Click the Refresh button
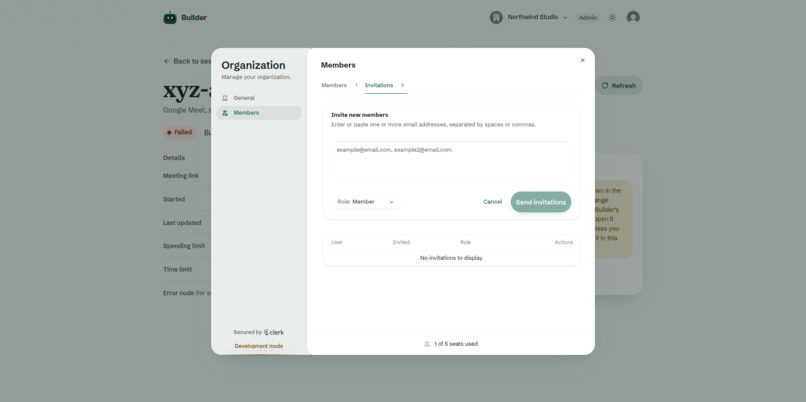806x402 pixels. click(x=619, y=85)
